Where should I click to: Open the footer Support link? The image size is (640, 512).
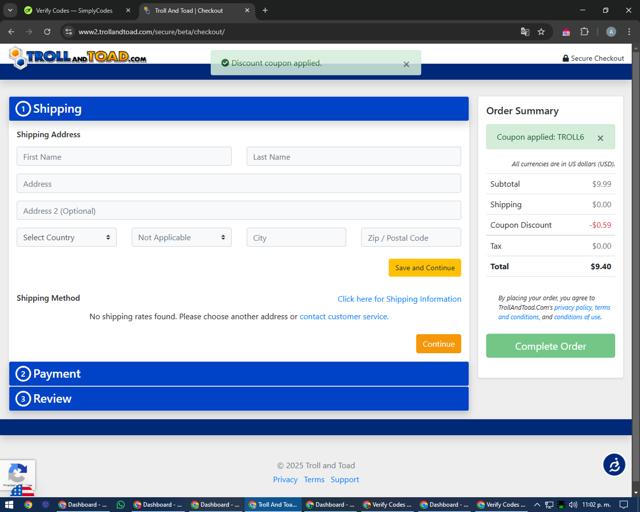pyautogui.click(x=345, y=479)
